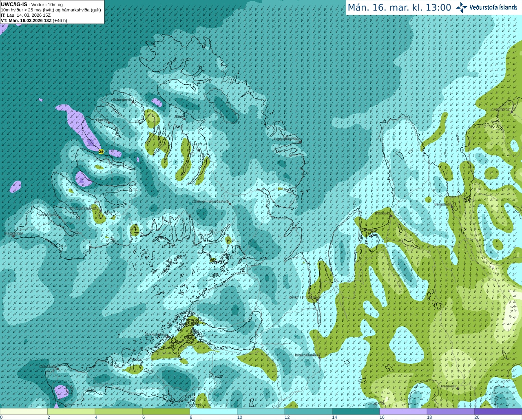Click the Bjargtangar station label
This screenshot has width=522, height=420.
(13, 233)
